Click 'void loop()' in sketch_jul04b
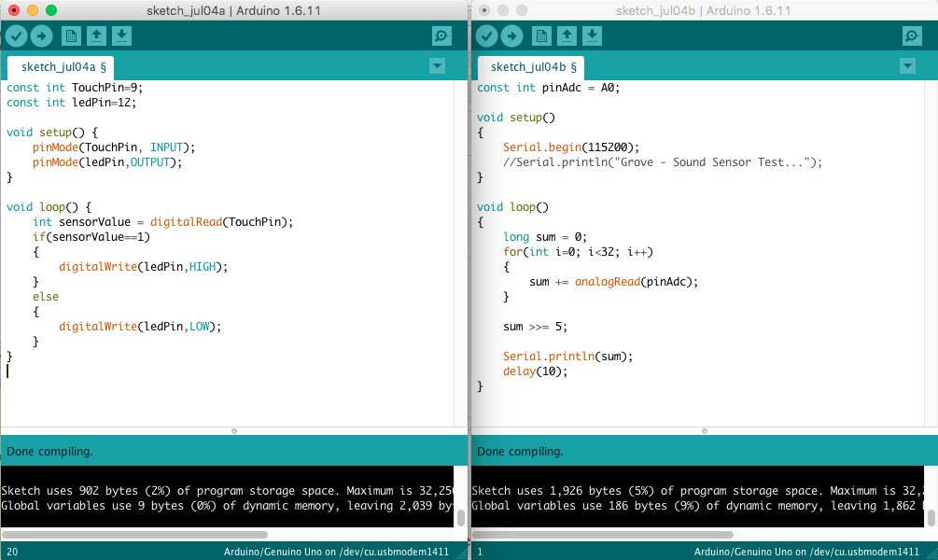This screenshot has width=938, height=560. (x=512, y=207)
